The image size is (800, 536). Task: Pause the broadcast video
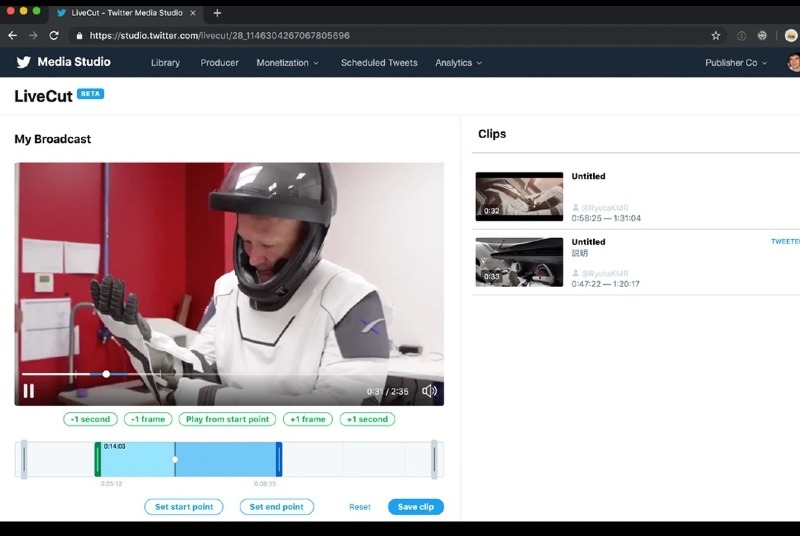[29, 391]
